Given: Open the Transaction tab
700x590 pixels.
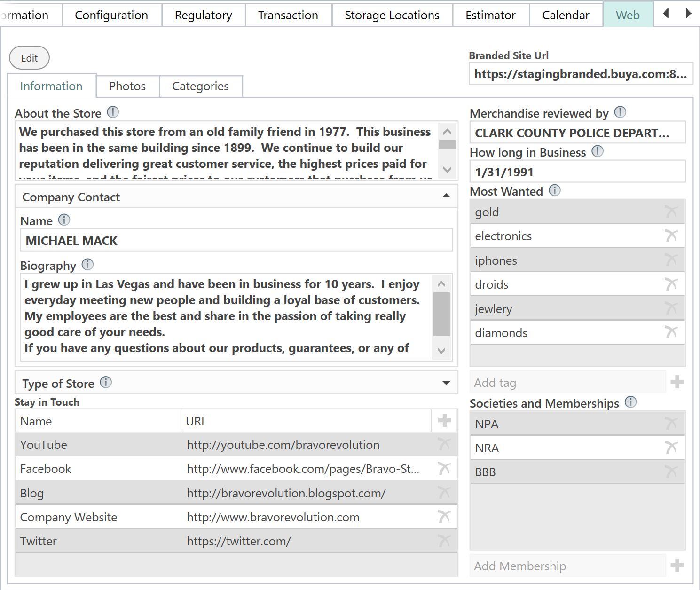Looking at the screenshot, I should click(x=288, y=15).
